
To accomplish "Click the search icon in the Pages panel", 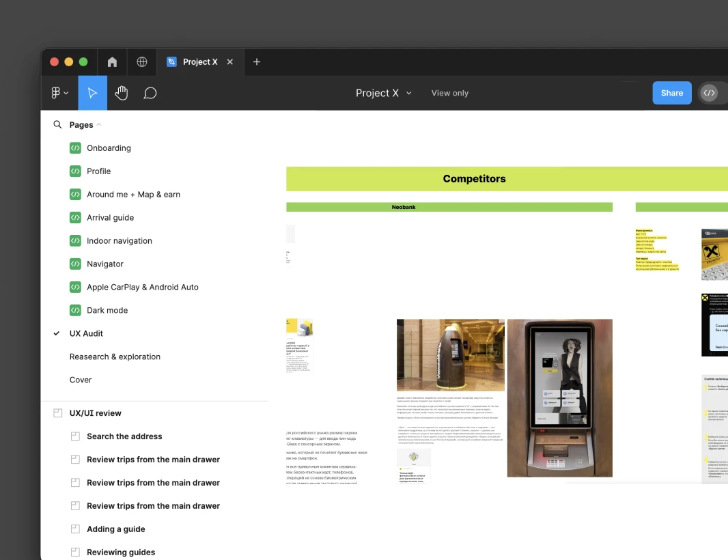I will click(57, 125).
